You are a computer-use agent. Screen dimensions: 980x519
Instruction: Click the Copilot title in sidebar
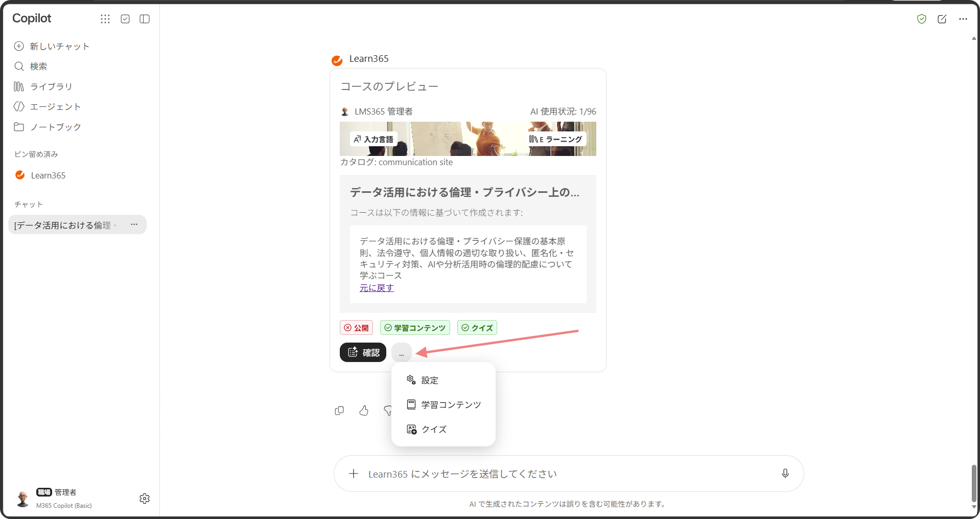point(32,18)
